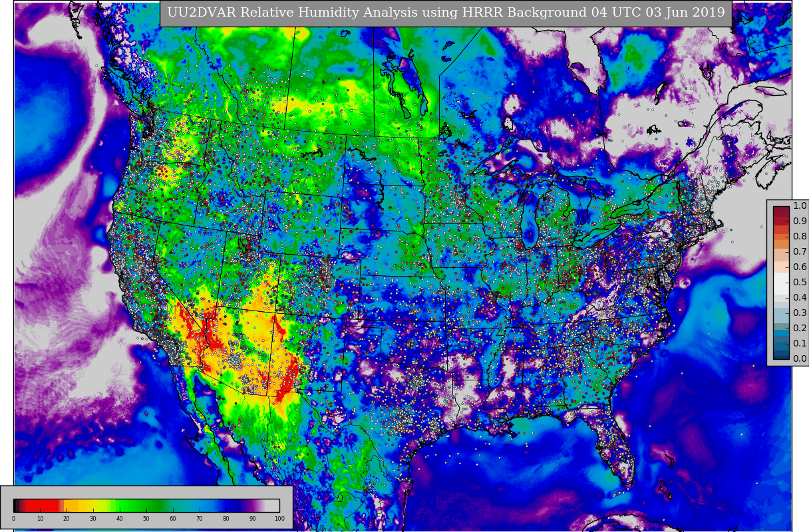Image resolution: width=809 pixels, height=532 pixels.
Task: Select the red band of humidity colorbar
Action: (42, 505)
